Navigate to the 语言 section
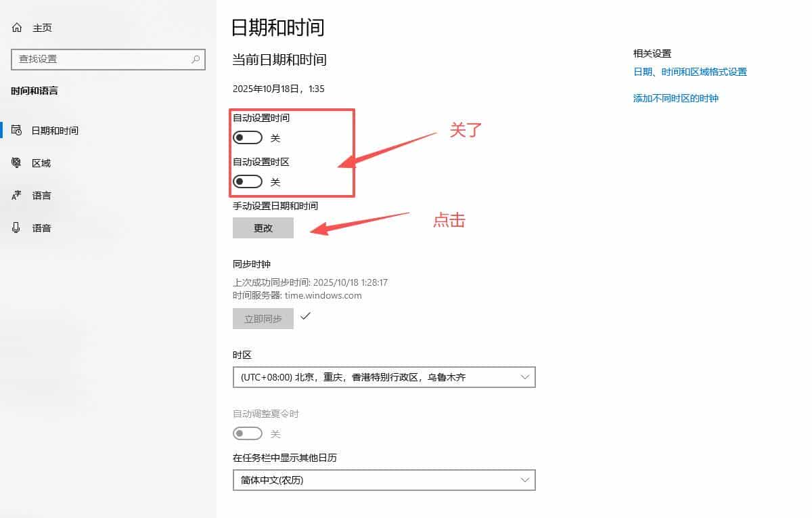 (41, 195)
